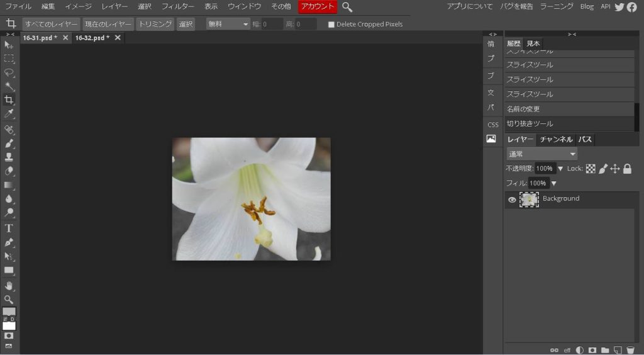Image resolution: width=644 pixels, height=355 pixels.
Task: Switch to the チャンネル tab
Action: click(x=556, y=140)
